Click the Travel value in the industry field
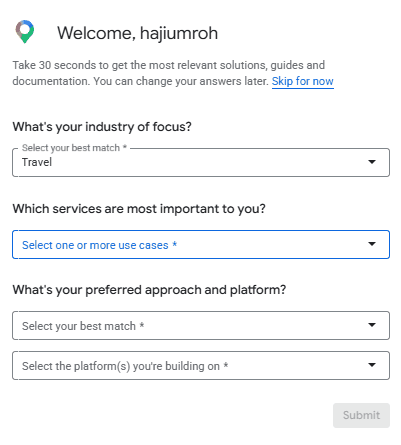401x445 pixels. (37, 162)
